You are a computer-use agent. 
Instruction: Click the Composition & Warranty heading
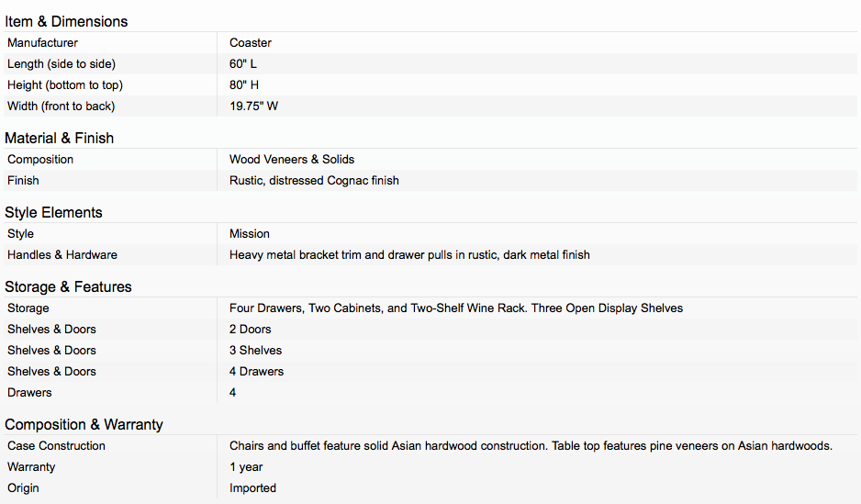84,424
